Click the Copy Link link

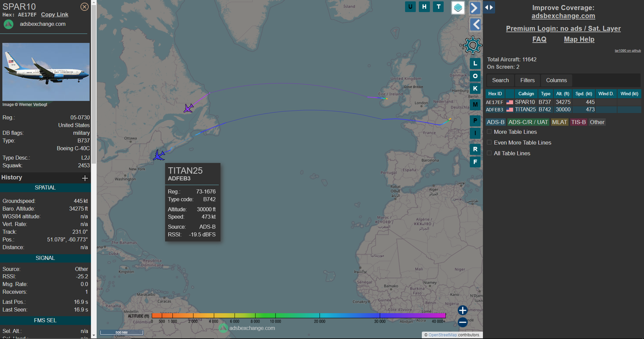[x=55, y=15]
